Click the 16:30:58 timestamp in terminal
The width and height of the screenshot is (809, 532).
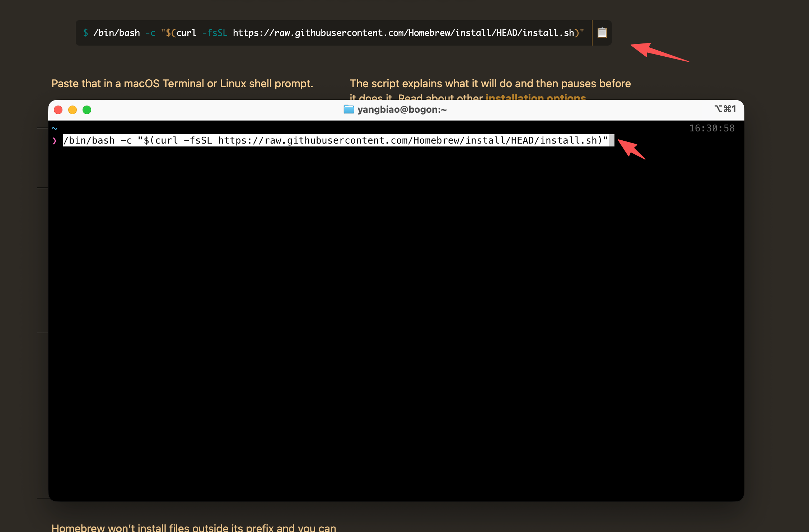click(712, 128)
